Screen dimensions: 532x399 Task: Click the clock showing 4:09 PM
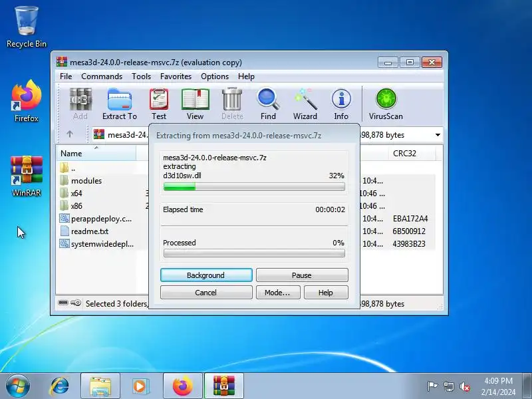click(x=498, y=380)
